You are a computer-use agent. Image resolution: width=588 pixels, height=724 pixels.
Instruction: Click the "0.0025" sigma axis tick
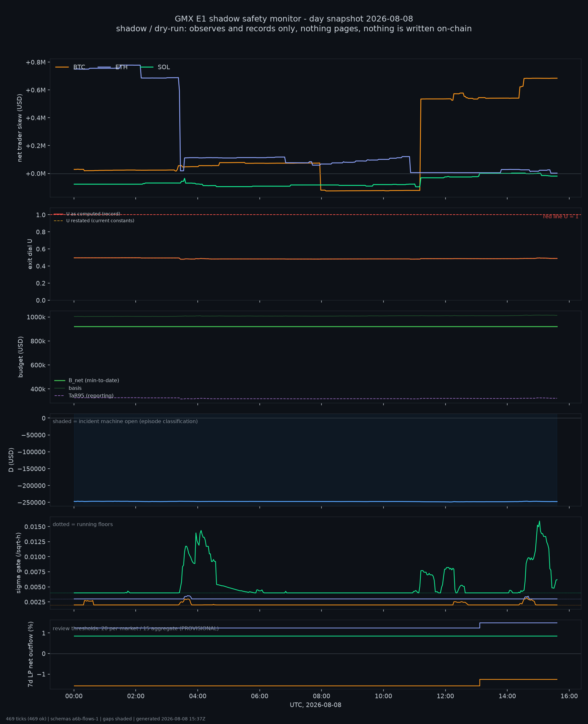point(35,602)
